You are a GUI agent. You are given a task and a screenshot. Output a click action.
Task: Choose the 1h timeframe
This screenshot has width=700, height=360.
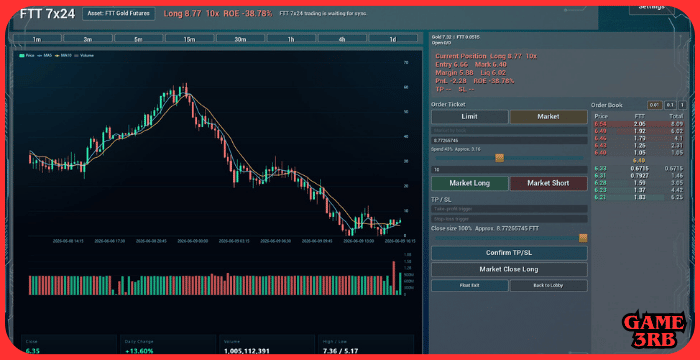tap(291, 39)
